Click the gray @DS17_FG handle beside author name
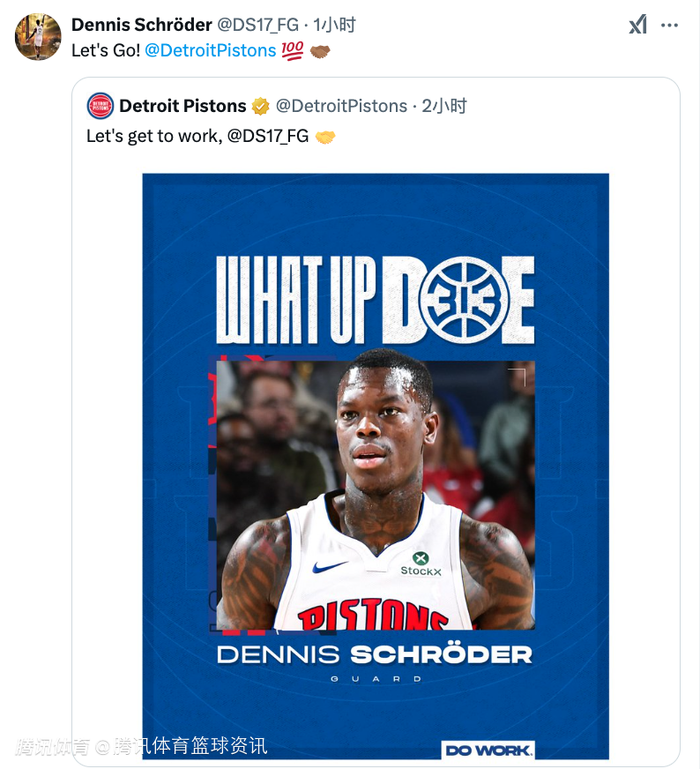 click(257, 25)
